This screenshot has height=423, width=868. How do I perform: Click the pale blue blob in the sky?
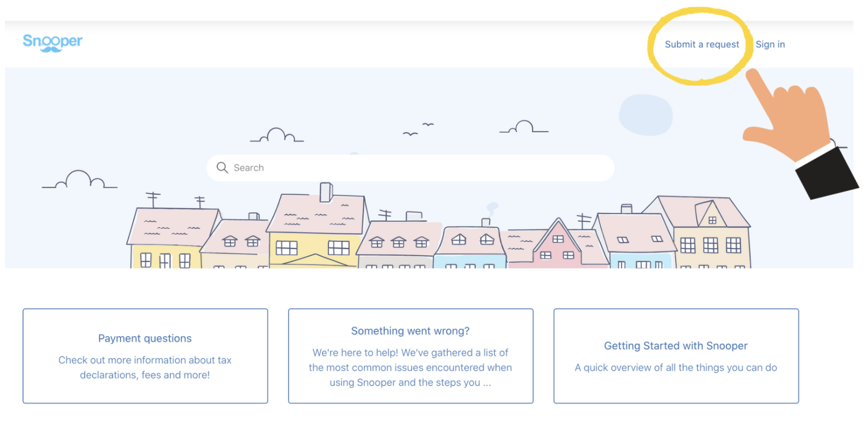[645, 113]
